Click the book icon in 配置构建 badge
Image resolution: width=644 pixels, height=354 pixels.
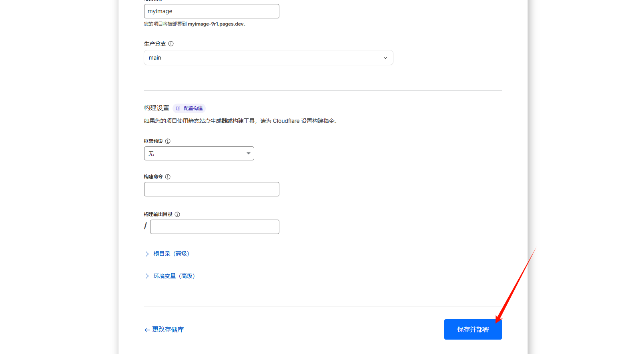[178, 108]
